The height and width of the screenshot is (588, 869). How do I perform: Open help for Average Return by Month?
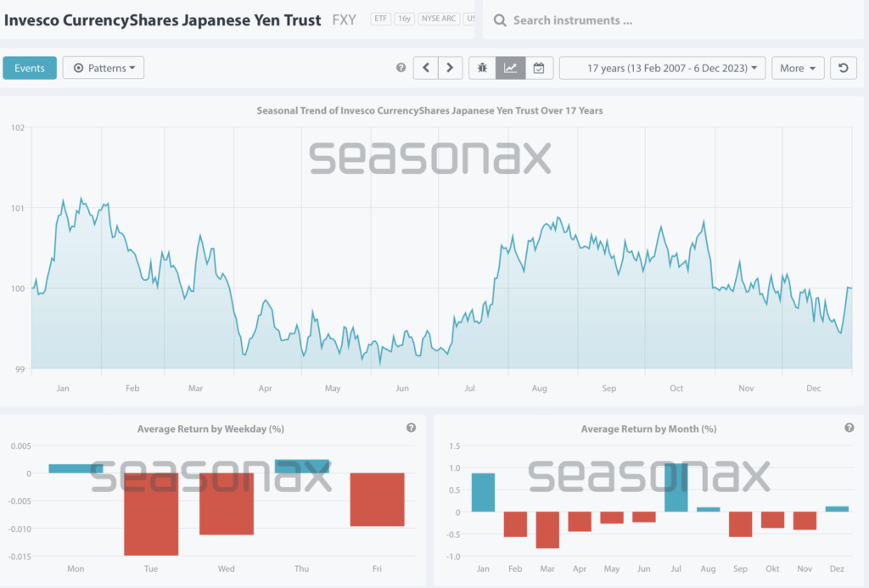(849, 428)
